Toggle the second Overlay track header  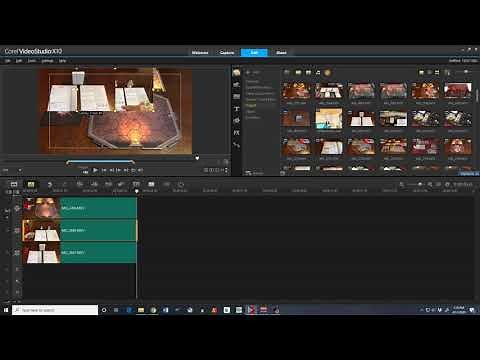17,253
